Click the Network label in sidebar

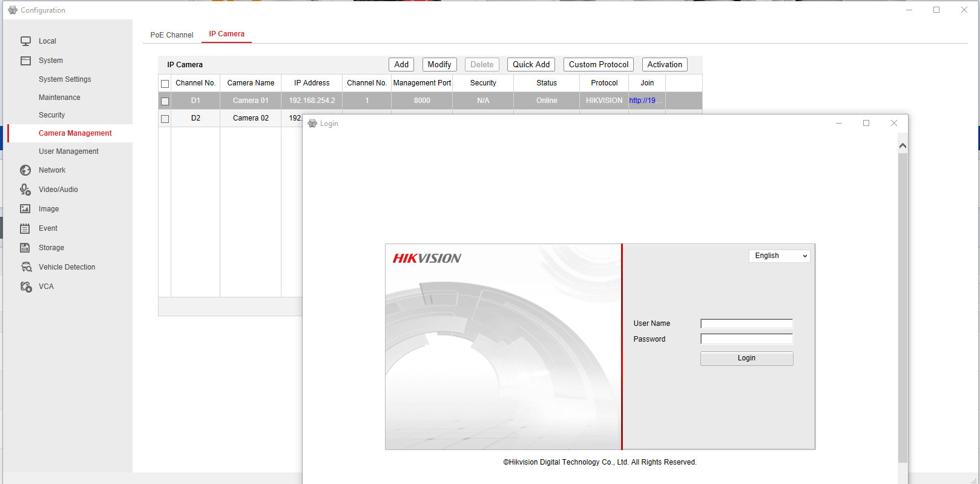[x=52, y=170]
